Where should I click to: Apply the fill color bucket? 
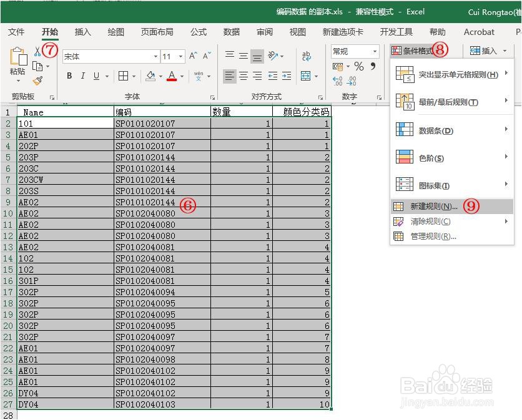tap(151, 76)
